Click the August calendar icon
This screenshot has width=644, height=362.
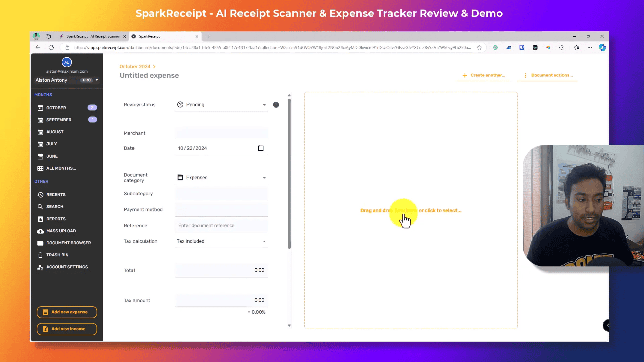(40, 132)
